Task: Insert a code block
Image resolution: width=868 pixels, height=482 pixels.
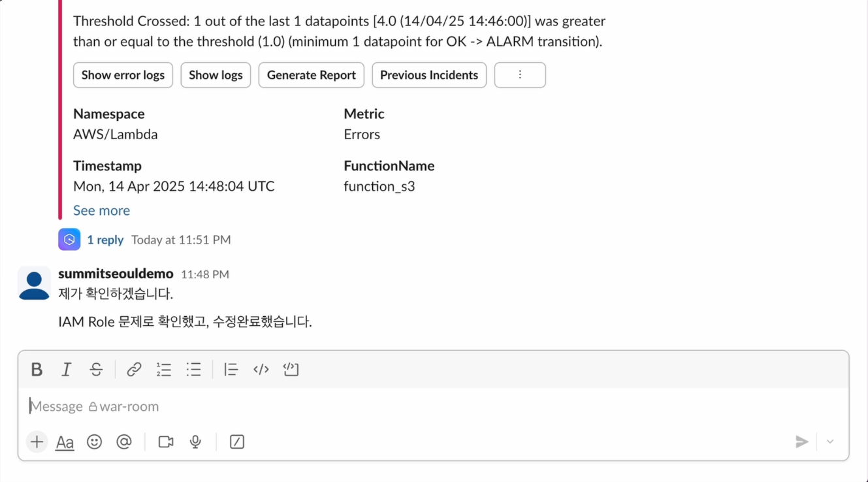Action: pos(291,370)
